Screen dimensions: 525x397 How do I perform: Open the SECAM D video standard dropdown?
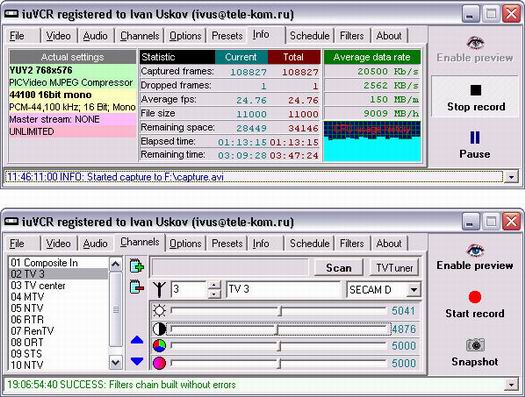coord(414,290)
